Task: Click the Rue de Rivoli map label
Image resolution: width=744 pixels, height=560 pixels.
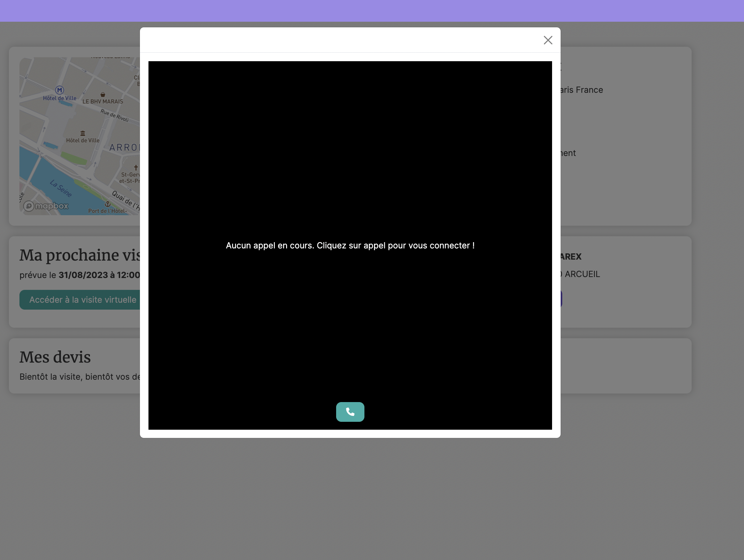Action: [114, 115]
